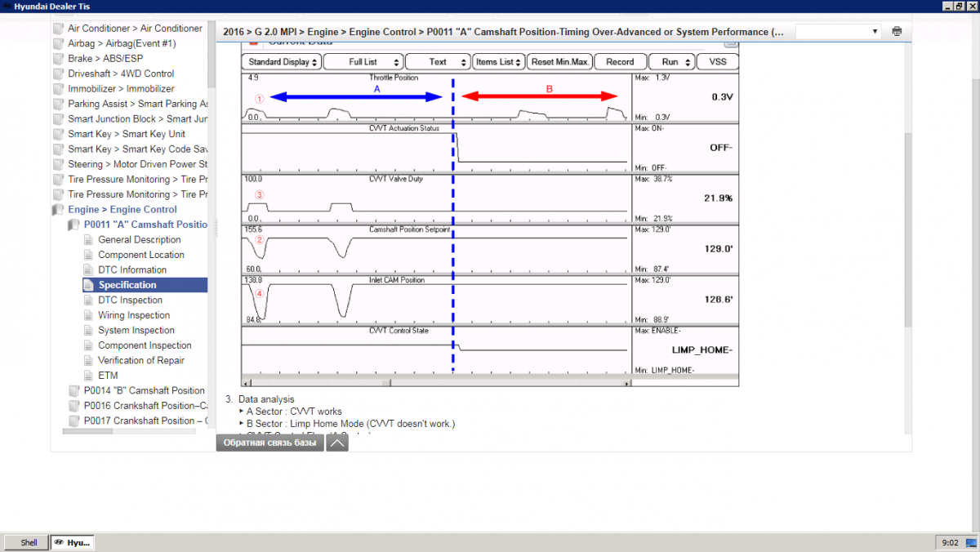The height and width of the screenshot is (552, 980).
Task: Open Component Location page
Action: [141, 255]
